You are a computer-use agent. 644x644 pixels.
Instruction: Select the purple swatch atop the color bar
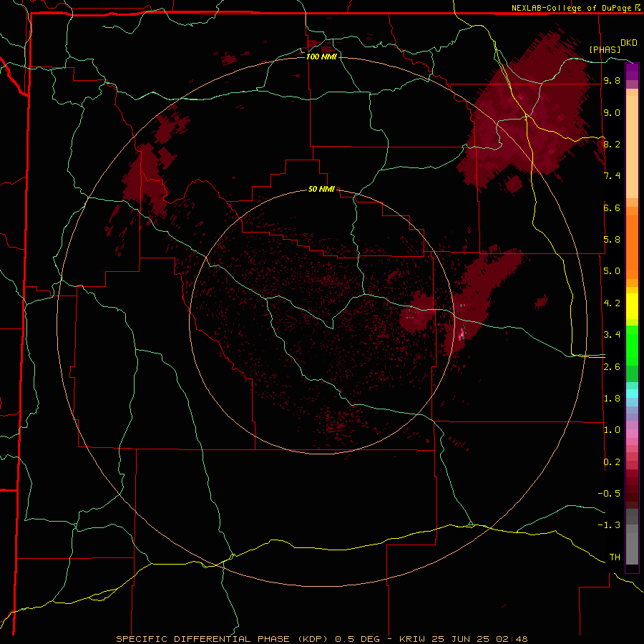click(632, 72)
